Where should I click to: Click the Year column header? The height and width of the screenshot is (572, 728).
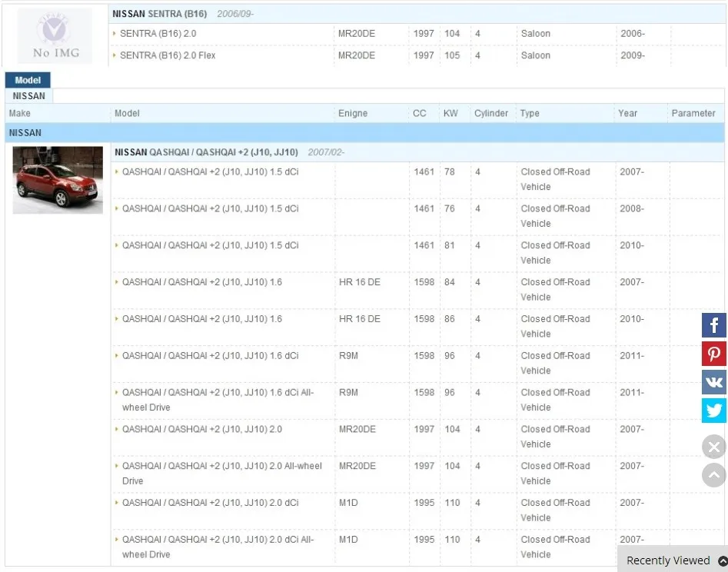click(627, 113)
